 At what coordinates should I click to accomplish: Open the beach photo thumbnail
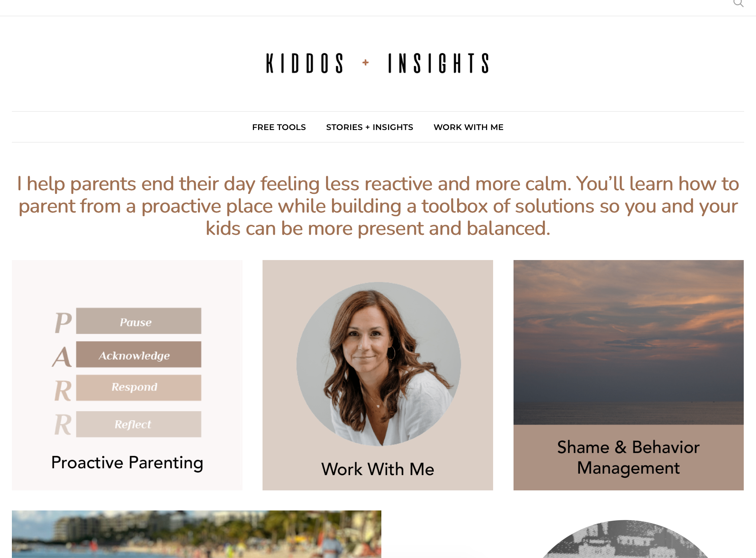click(196, 534)
